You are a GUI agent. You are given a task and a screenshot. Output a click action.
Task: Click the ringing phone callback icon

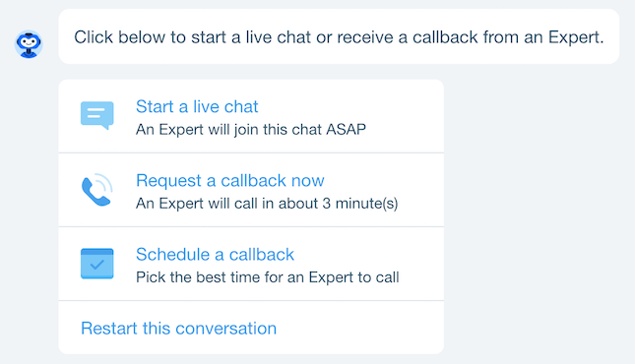pos(97,190)
